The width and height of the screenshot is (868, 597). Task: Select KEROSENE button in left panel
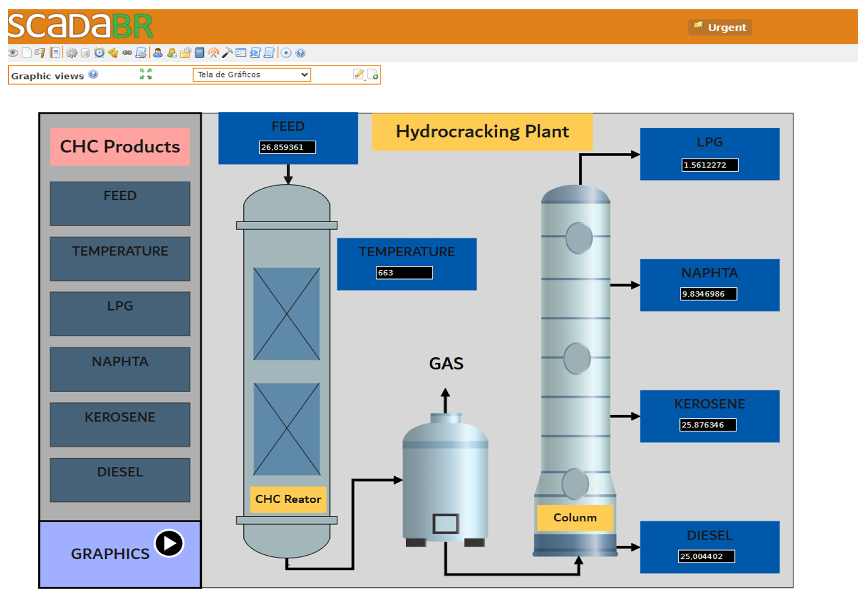coord(120,425)
